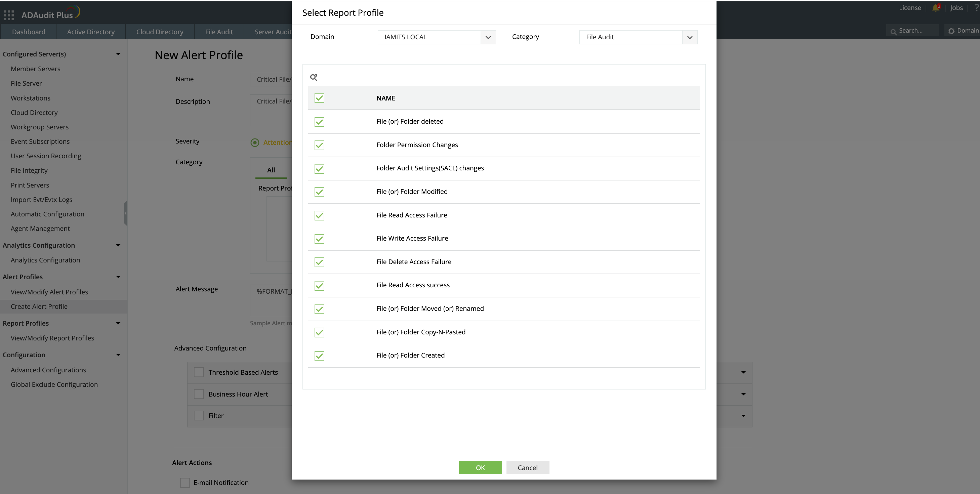Expand the Filter row arrow on the right
The height and width of the screenshot is (494, 980).
(743, 416)
